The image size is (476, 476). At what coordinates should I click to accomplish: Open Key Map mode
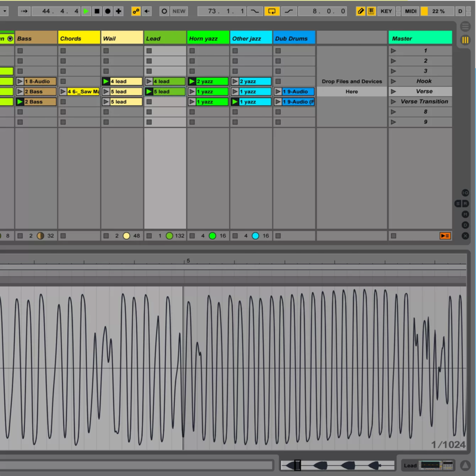pos(387,11)
